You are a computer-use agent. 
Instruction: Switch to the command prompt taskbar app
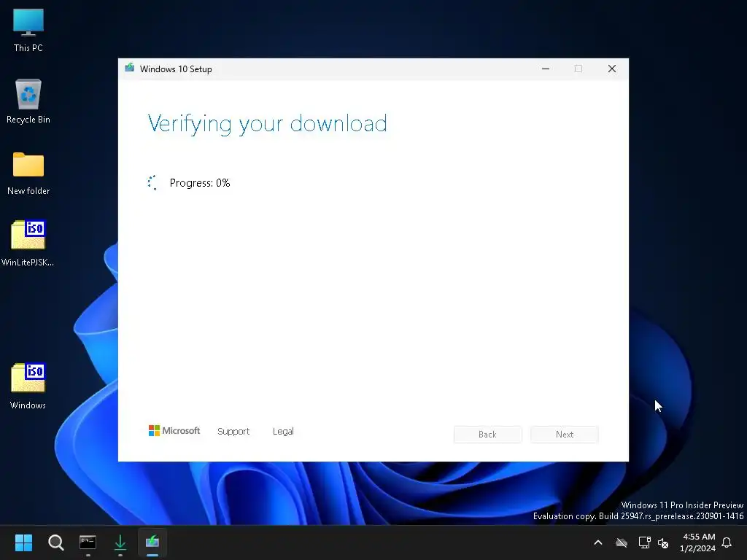pyautogui.click(x=88, y=542)
